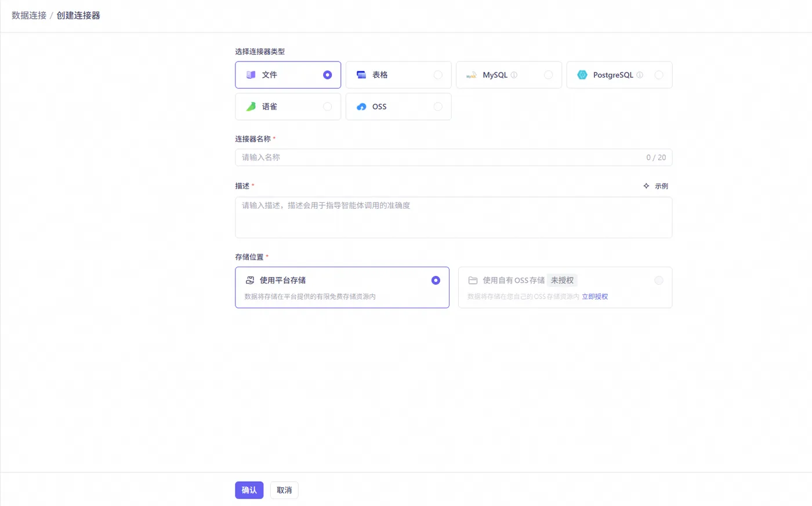Select the 文件 radio button
The width and height of the screenshot is (812, 506).
[x=327, y=75]
